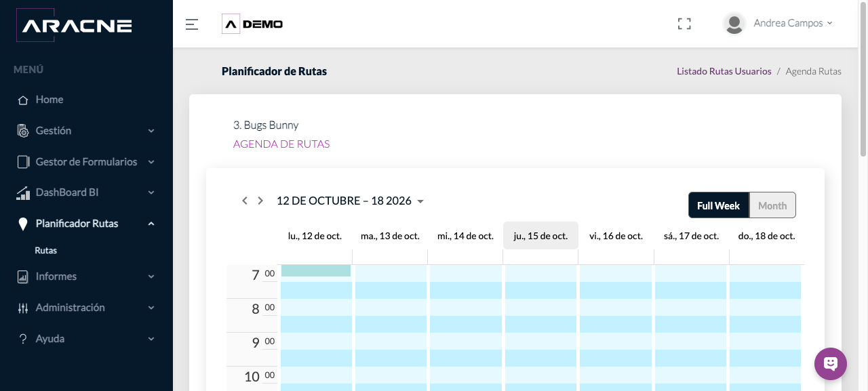The height and width of the screenshot is (391, 868).
Task: Select the sá., 17 de oct. column header
Action: coord(691,236)
